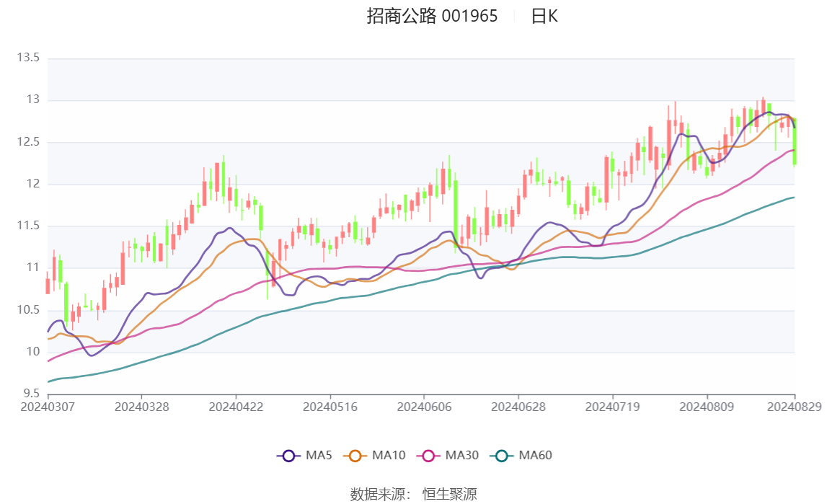This screenshot has height=504, width=827.
Task: Toggle the MA10 legend series
Action: coord(374,456)
